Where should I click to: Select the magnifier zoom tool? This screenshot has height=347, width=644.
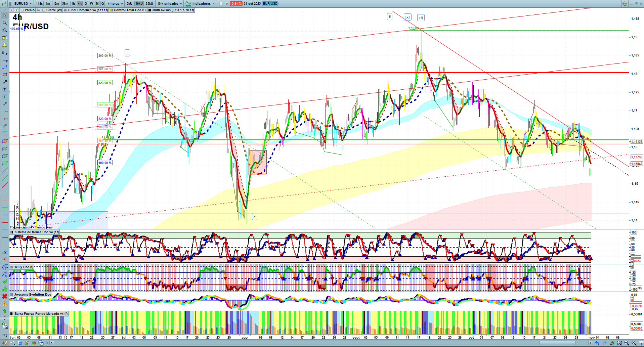tap(5, 23)
